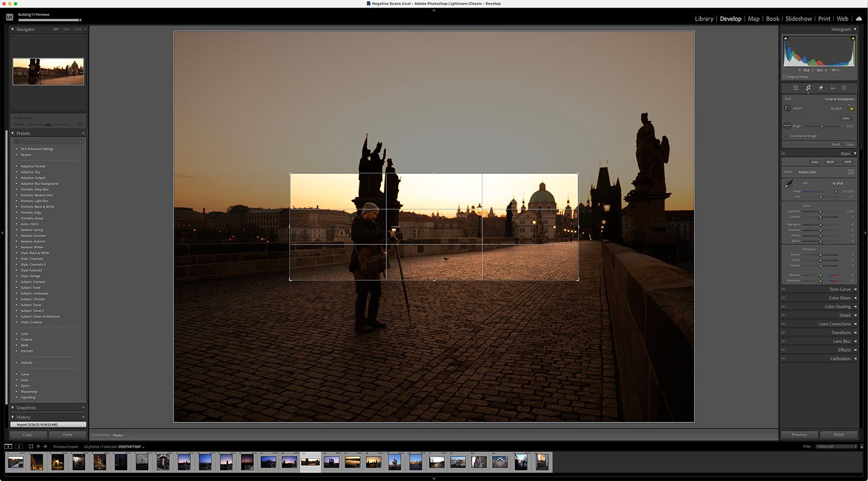Viewport: 868px width, 481px height.
Task: Adjust the Temp slider handle
Action: click(x=836, y=191)
